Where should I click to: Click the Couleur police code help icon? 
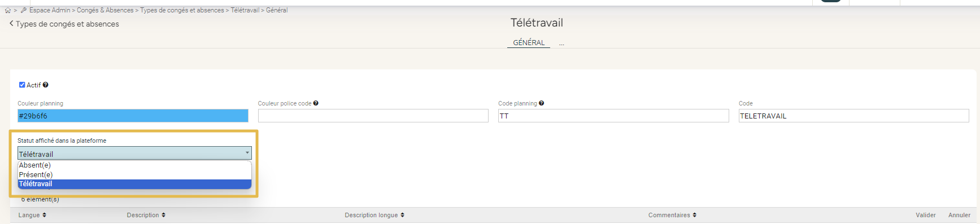point(316,103)
